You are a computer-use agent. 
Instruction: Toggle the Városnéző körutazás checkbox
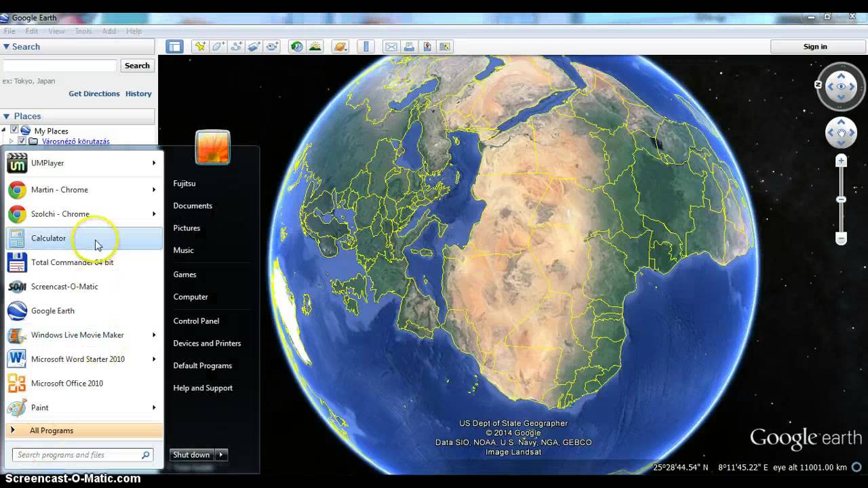click(x=22, y=141)
